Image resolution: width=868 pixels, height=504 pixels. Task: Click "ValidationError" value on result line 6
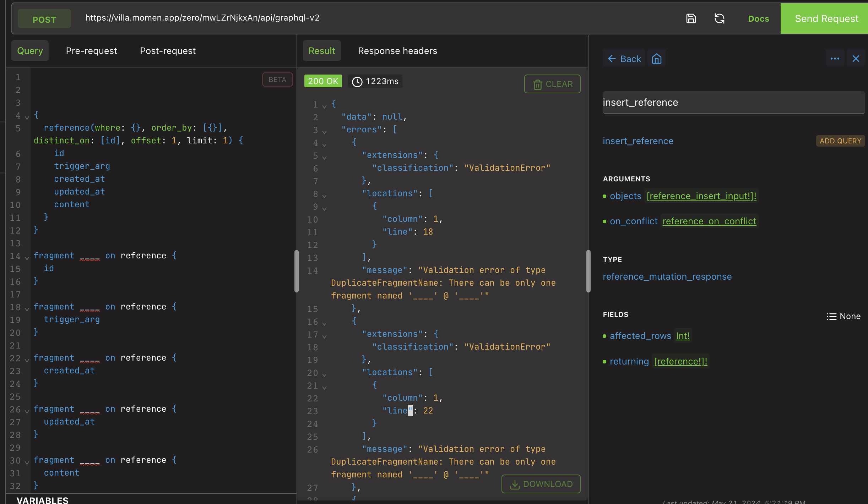[507, 168]
